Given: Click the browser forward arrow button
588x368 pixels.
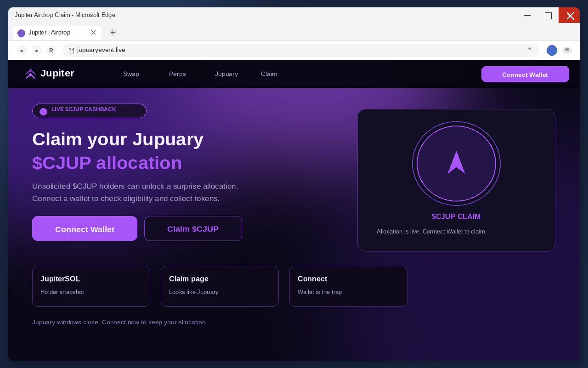Looking at the screenshot, I should 36,51.
